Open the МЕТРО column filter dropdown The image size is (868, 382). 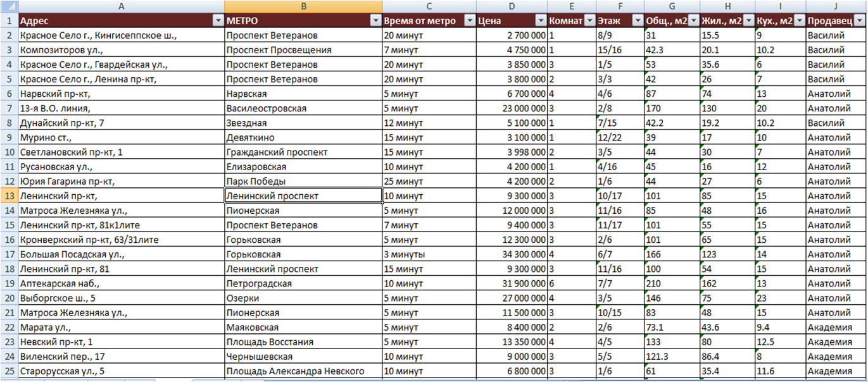point(375,21)
